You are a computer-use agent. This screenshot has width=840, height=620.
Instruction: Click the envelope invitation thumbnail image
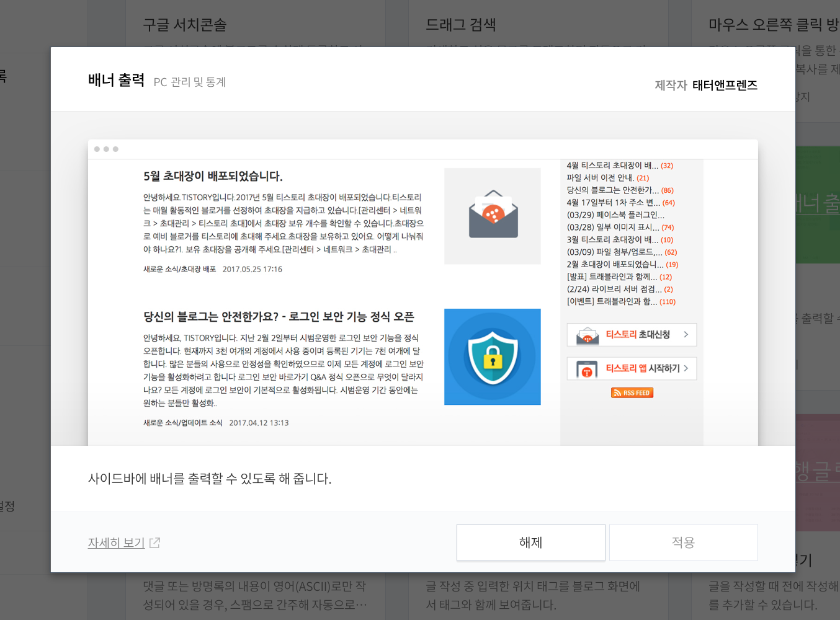pyautogui.click(x=493, y=216)
